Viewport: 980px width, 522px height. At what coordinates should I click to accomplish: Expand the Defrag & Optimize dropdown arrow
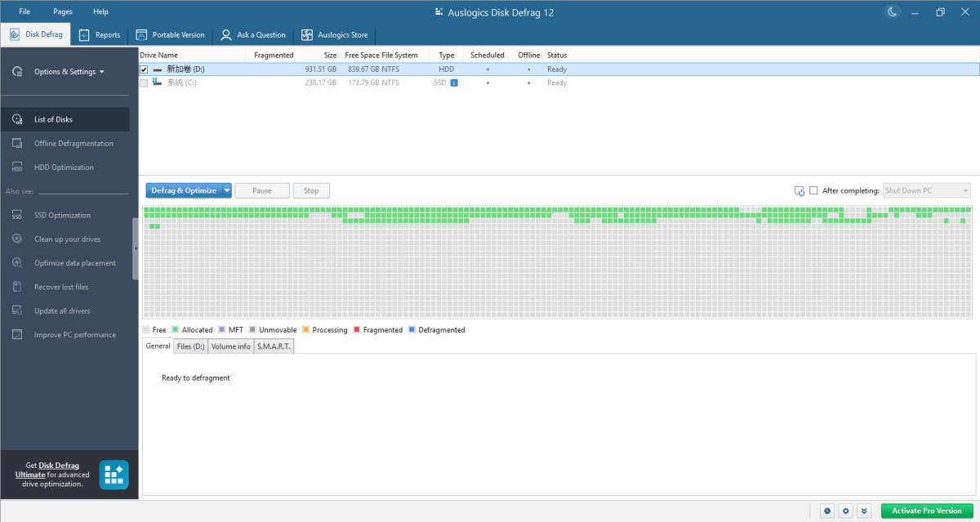point(227,190)
